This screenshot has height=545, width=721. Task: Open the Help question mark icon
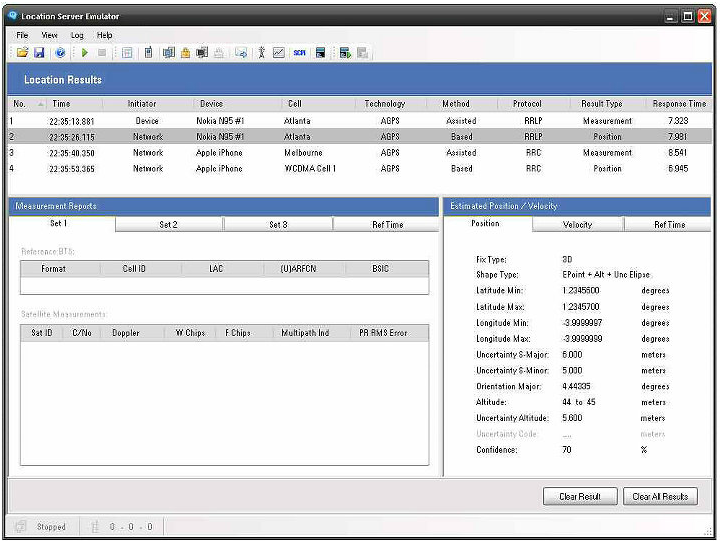60,52
